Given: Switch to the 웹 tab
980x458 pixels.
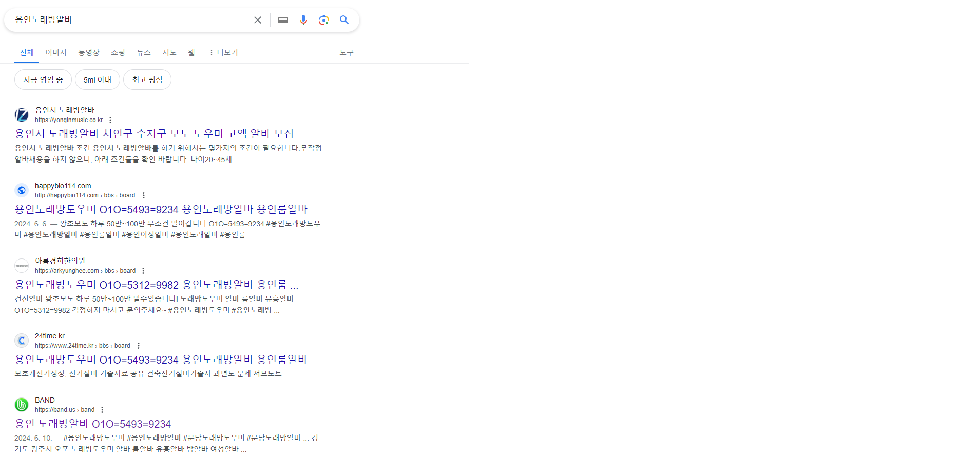Looking at the screenshot, I should [x=191, y=52].
